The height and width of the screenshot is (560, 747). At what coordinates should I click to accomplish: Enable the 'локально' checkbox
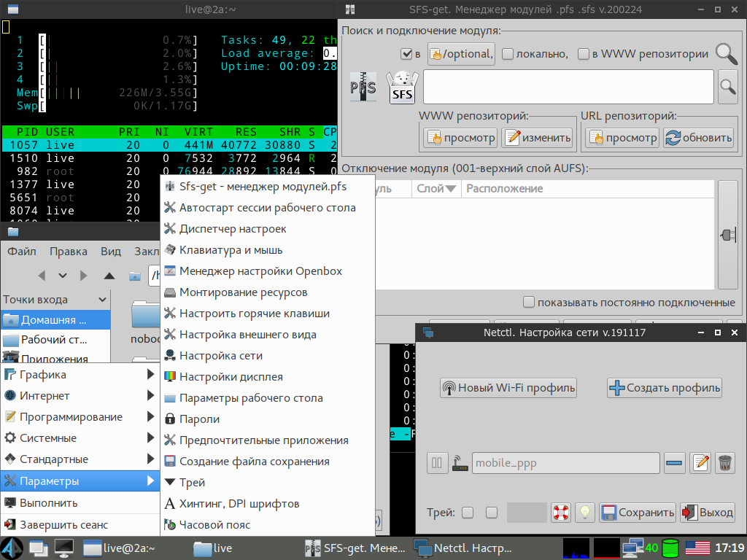508,54
